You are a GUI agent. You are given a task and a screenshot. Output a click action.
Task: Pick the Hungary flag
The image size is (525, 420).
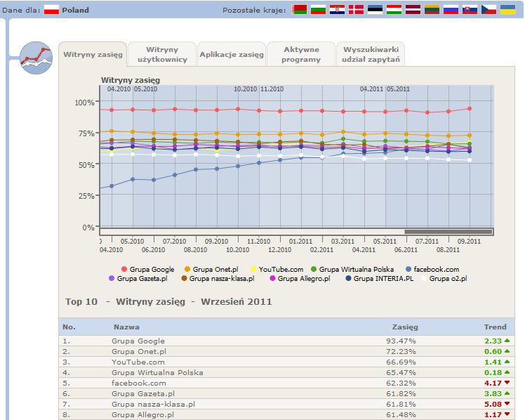pos(394,10)
